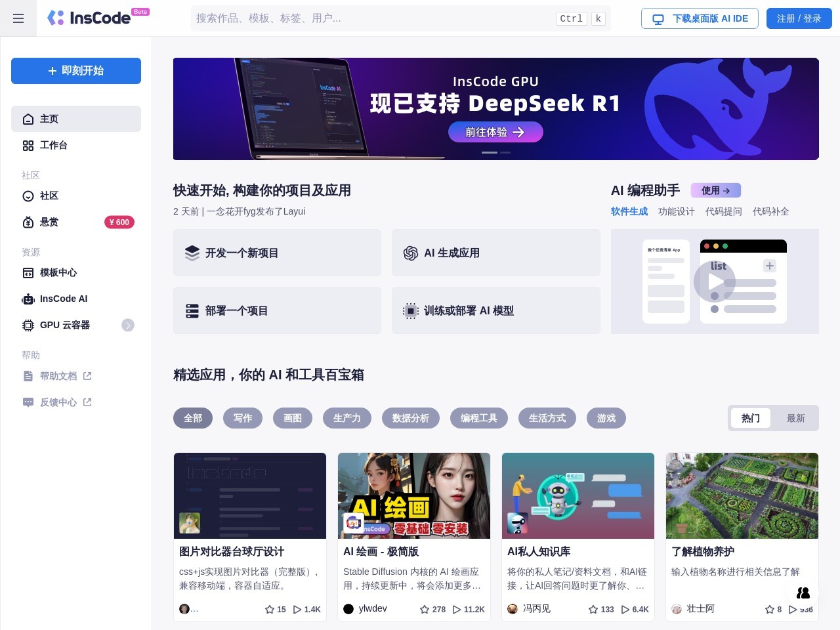This screenshot has height=630, width=840.
Task: Click the home icon beside 主页
Action: coord(28,119)
